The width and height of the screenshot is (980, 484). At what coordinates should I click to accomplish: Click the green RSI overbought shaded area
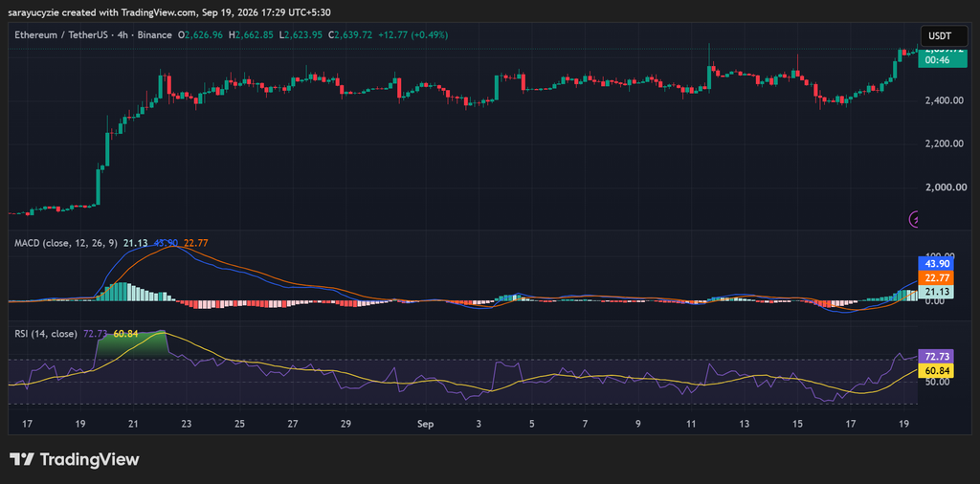[x=132, y=344]
